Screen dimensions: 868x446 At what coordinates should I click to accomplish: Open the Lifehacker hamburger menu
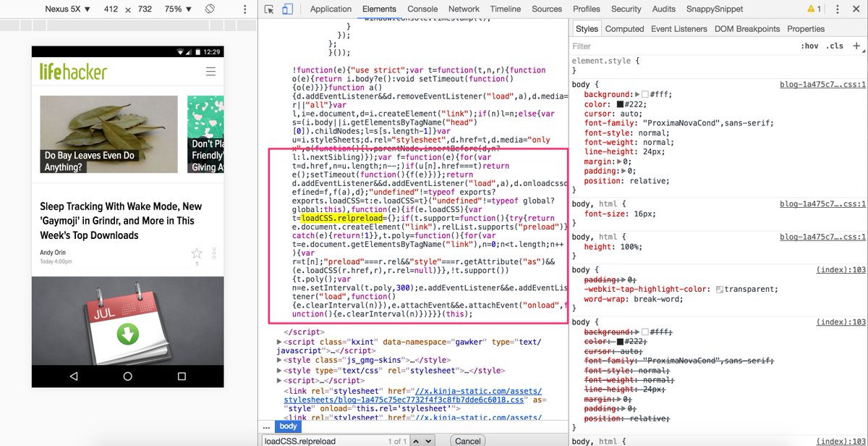(210, 71)
